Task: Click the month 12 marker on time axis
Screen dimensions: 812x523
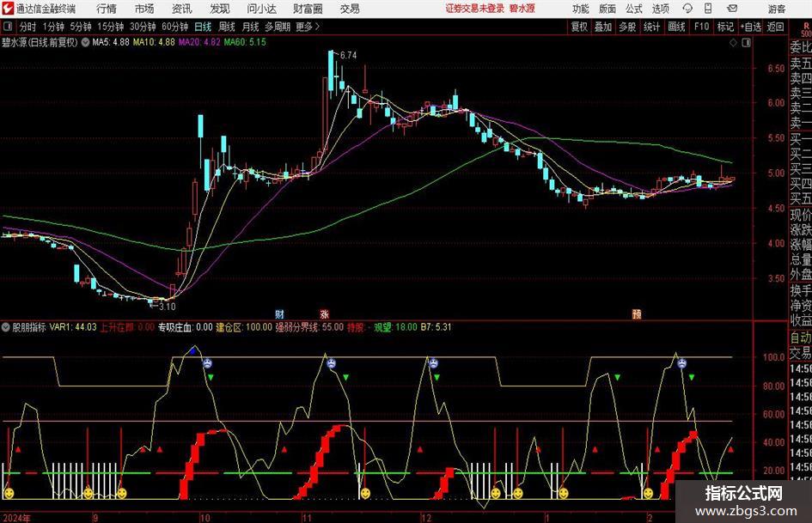Action: coord(426,517)
